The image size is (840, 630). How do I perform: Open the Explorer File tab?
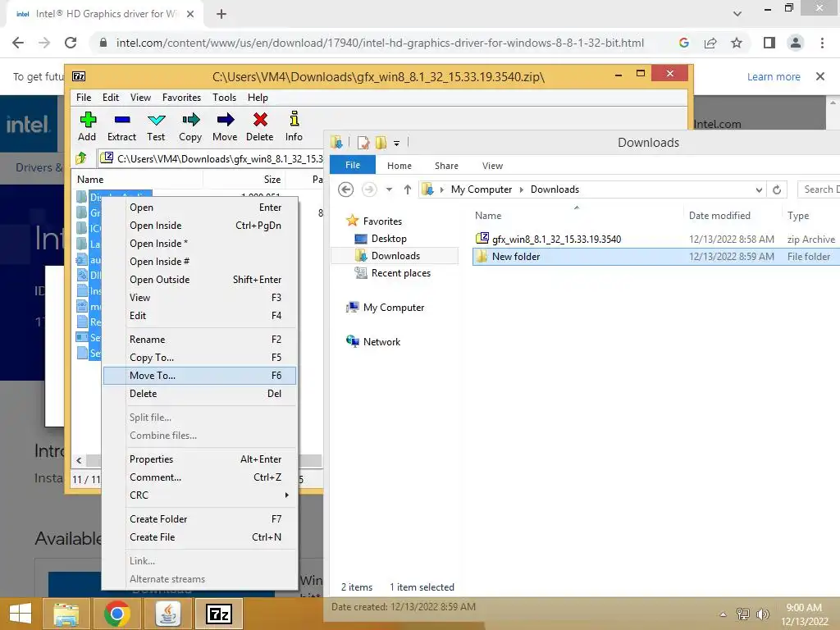coord(353,165)
